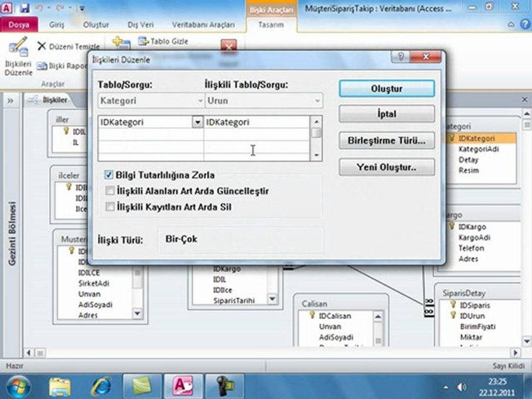Click Düzeni Temizle X icon
532x399 pixels.
pyautogui.click(x=42, y=46)
